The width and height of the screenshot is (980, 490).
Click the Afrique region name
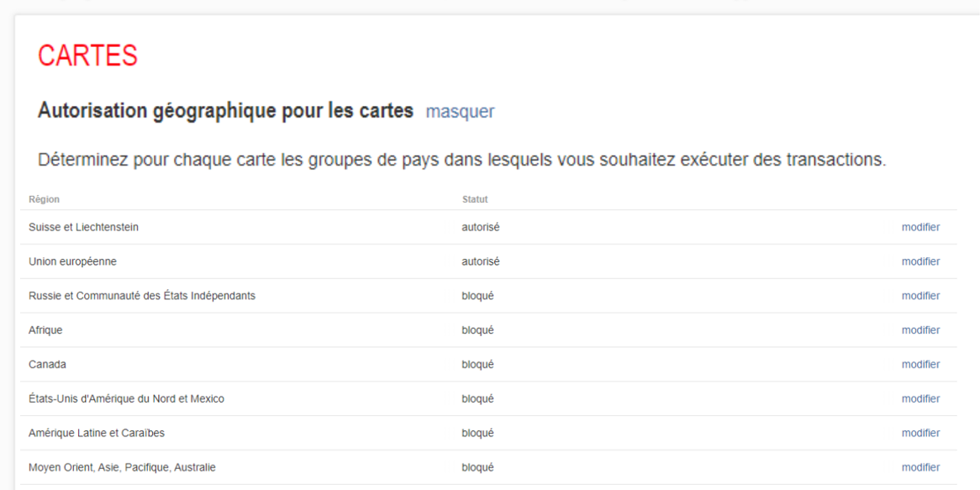[x=45, y=330]
